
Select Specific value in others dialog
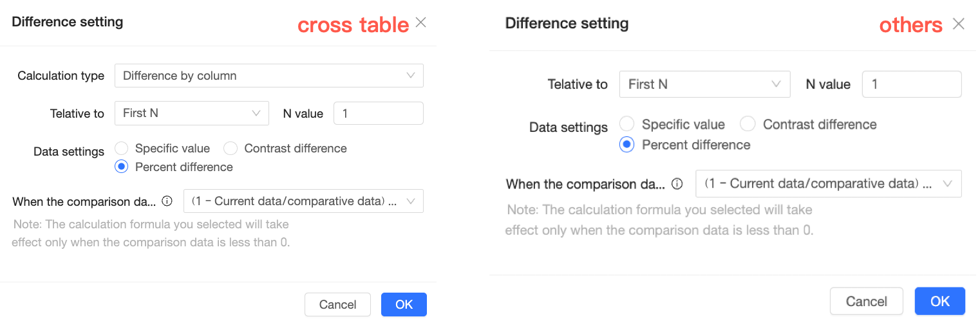[627, 124]
